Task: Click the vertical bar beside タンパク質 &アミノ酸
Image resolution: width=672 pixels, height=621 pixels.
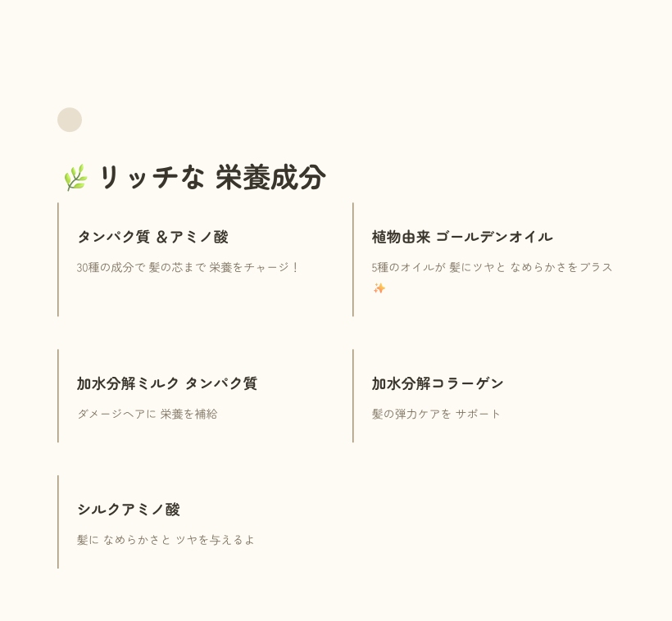Action: 58,260
